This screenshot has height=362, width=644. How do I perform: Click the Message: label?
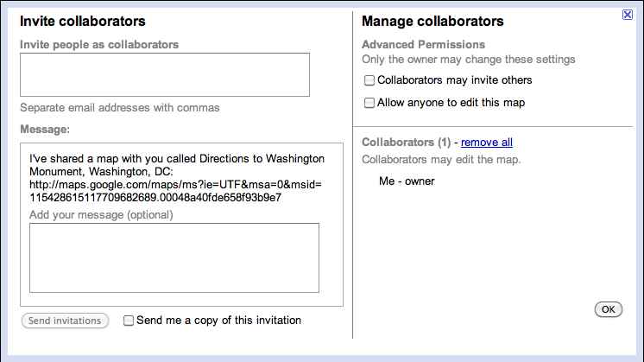[x=45, y=130]
